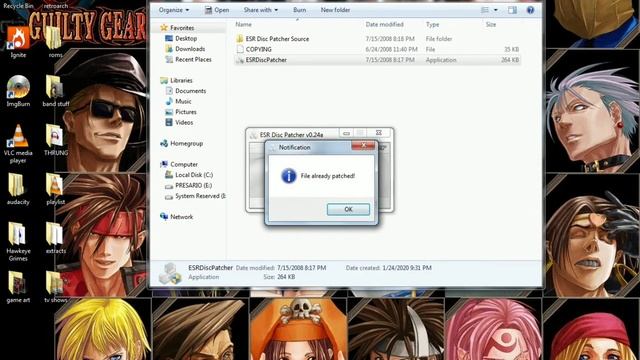Click New folder in the toolbar

point(335,10)
